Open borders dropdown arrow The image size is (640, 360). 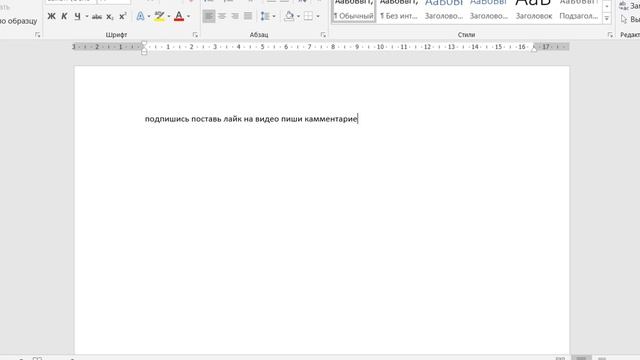point(318,16)
